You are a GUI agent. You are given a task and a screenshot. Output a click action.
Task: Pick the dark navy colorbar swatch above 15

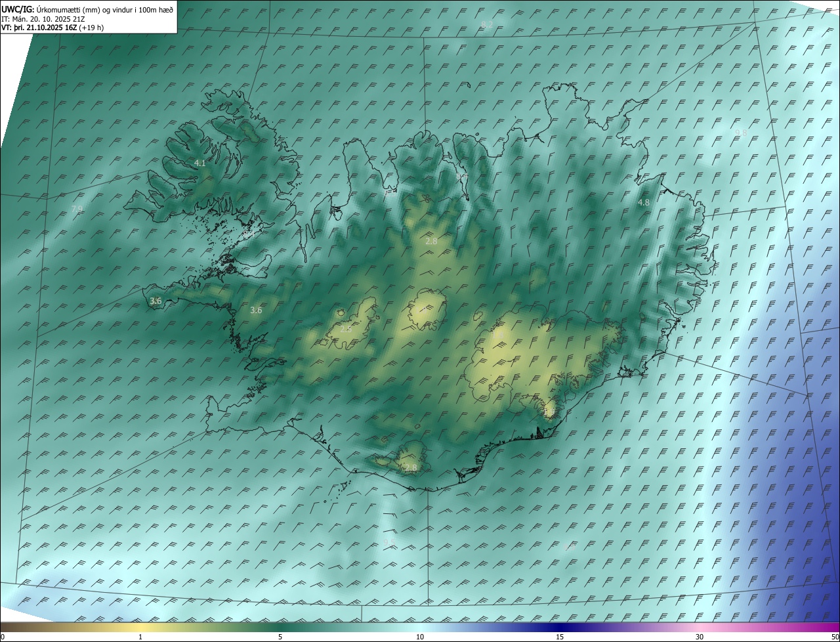(x=560, y=627)
